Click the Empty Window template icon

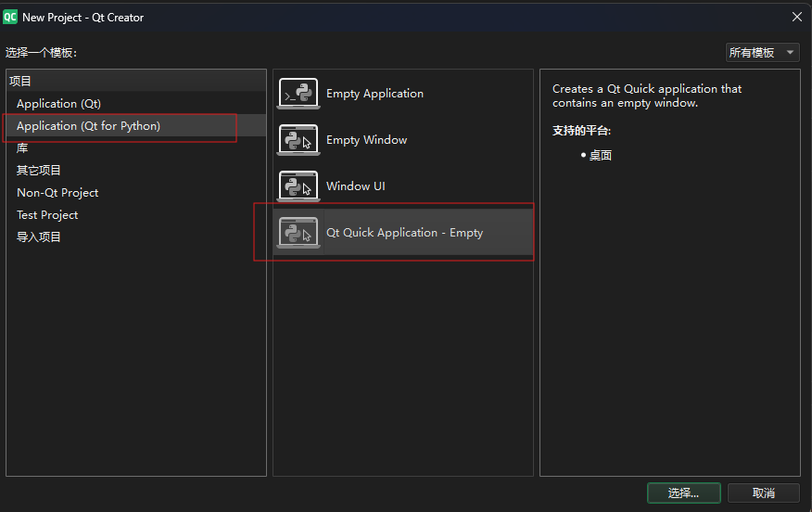298,140
